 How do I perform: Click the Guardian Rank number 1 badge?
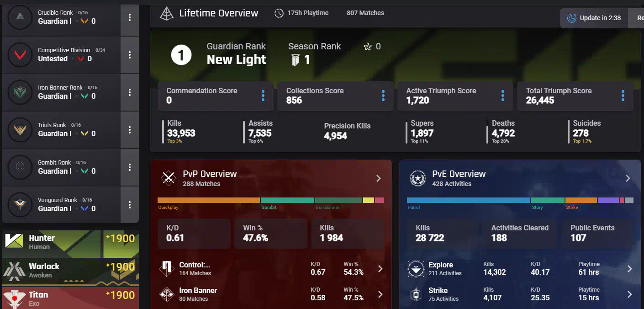pos(181,55)
